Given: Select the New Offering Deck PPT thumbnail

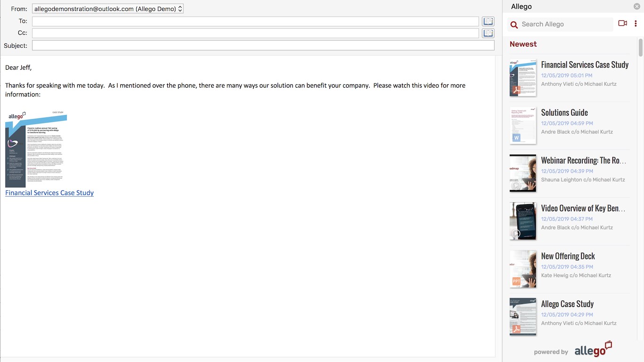Looking at the screenshot, I should (523, 269).
